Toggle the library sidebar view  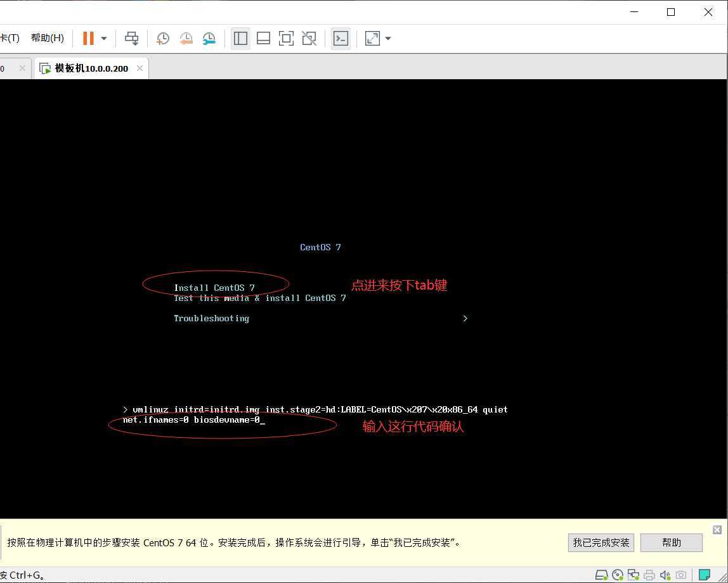[x=240, y=39]
